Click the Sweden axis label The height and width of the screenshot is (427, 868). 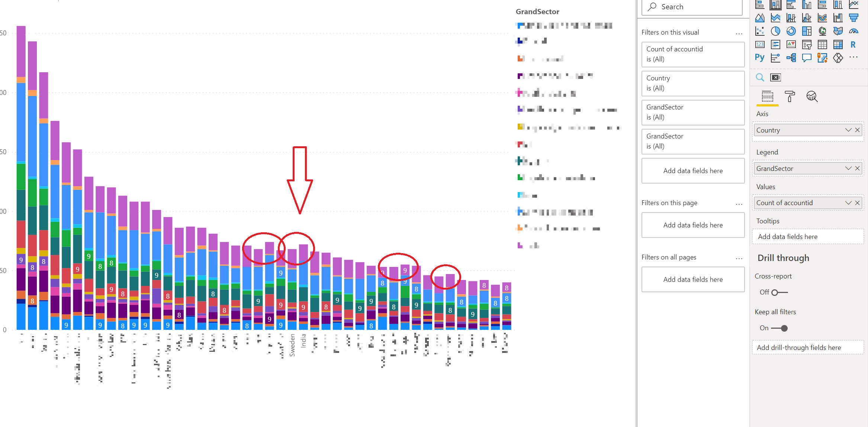click(x=292, y=345)
